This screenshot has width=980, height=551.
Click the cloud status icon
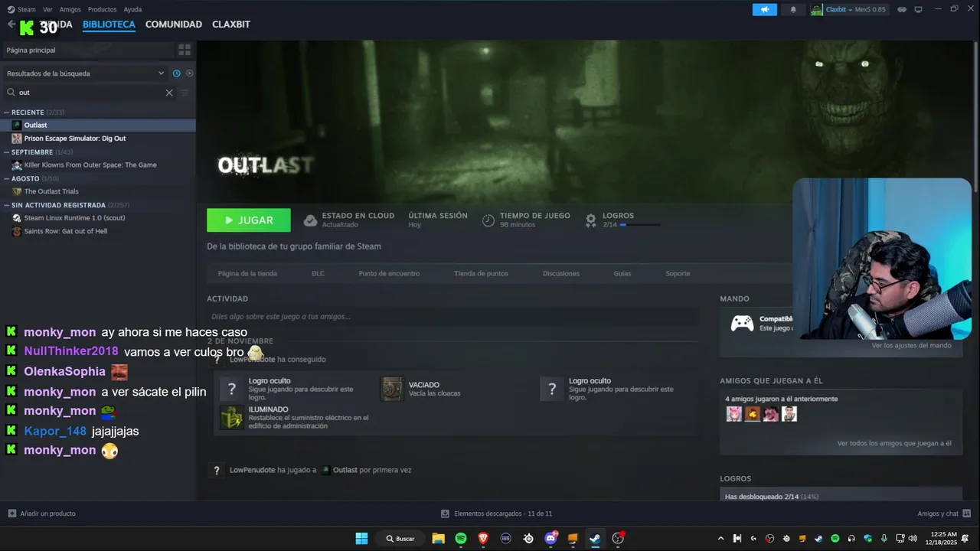pos(310,220)
